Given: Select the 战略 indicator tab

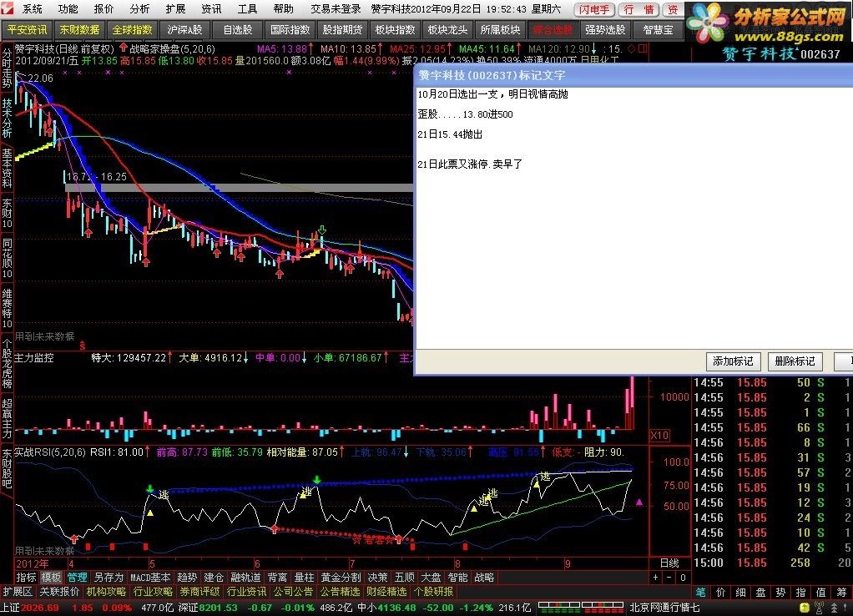Looking at the screenshot, I should click(484, 578).
